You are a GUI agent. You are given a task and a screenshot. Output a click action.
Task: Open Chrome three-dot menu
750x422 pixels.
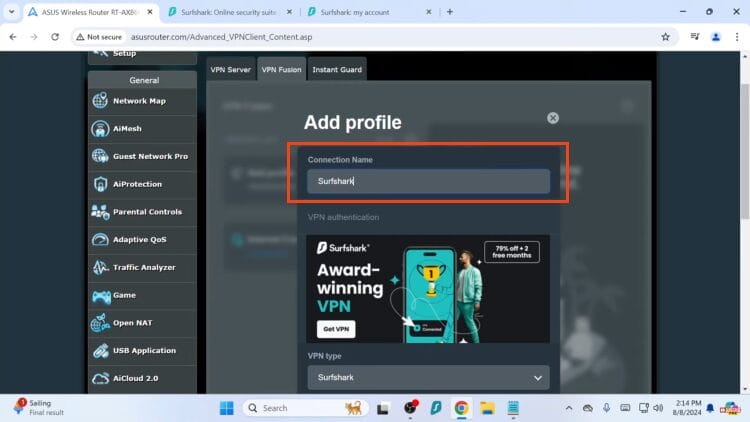(737, 37)
